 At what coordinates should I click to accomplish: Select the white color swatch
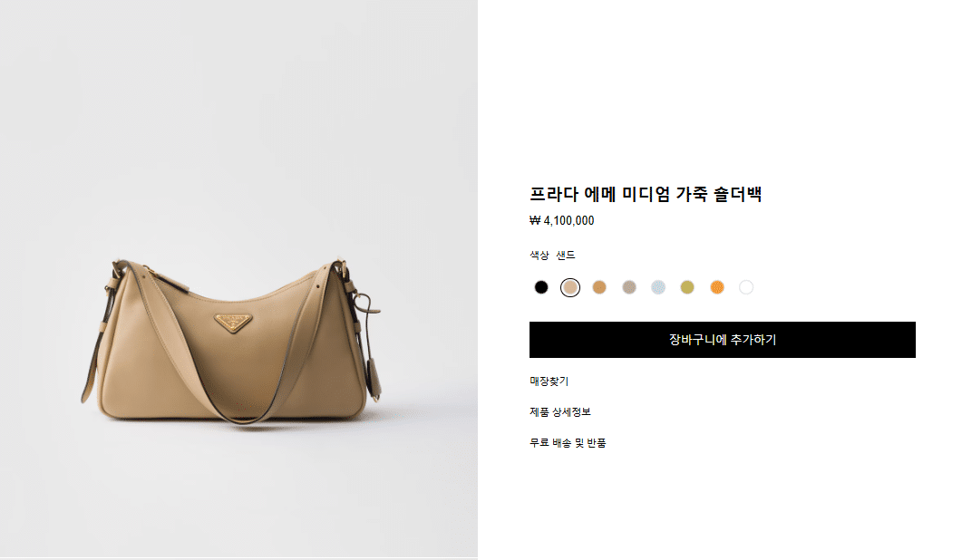click(746, 287)
